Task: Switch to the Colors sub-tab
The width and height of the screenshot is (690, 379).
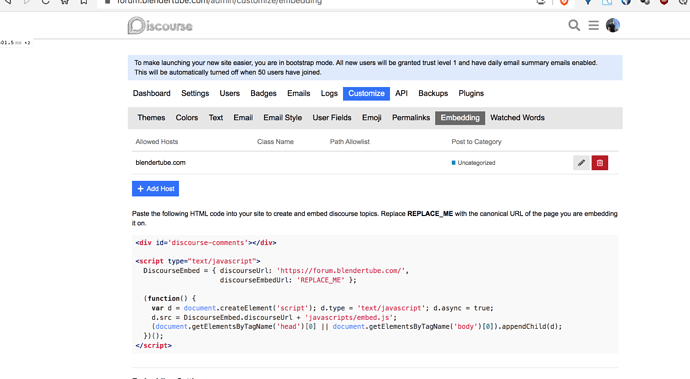Action: point(187,118)
